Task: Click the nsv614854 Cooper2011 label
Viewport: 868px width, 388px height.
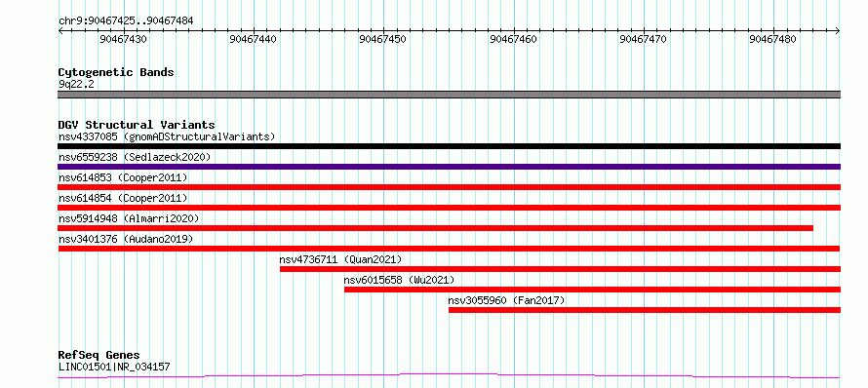Action: pyautogui.click(x=123, y=198)
